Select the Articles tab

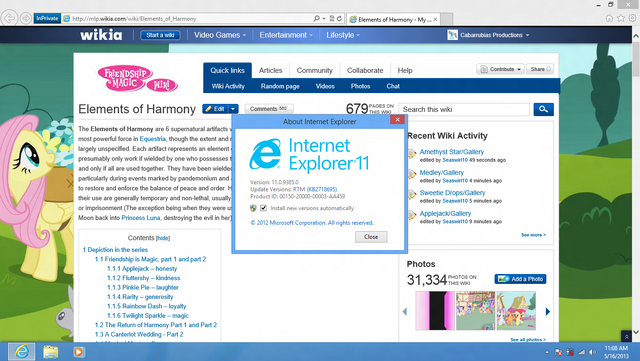[x=270, y=70]
